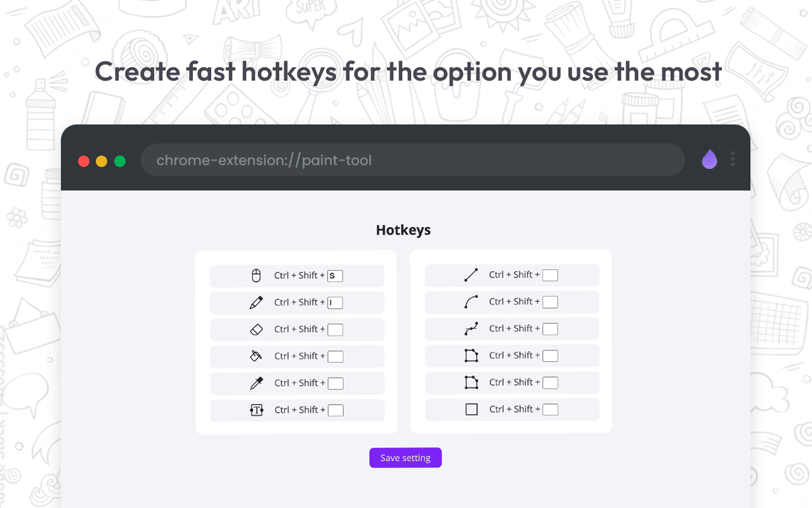Image resolution: width=812 pixels, height=508 pixels.
Task: Focus the eraser tool hotkey field
Action: (335, 330)
